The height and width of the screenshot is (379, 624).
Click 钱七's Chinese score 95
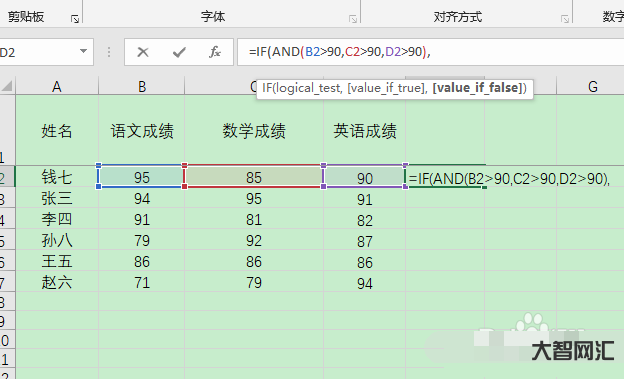(x=142, y=177)
